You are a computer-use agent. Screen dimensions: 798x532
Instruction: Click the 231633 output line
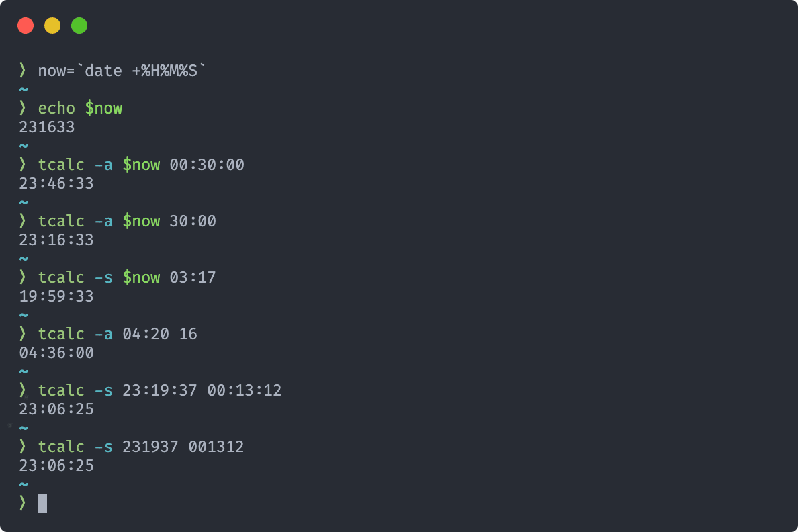pos(47,127)
